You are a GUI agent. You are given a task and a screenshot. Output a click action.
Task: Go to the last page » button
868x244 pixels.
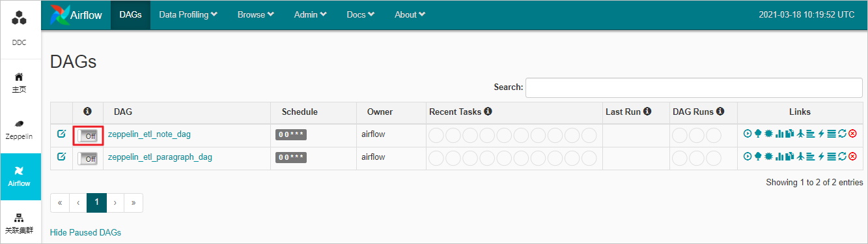133,202
